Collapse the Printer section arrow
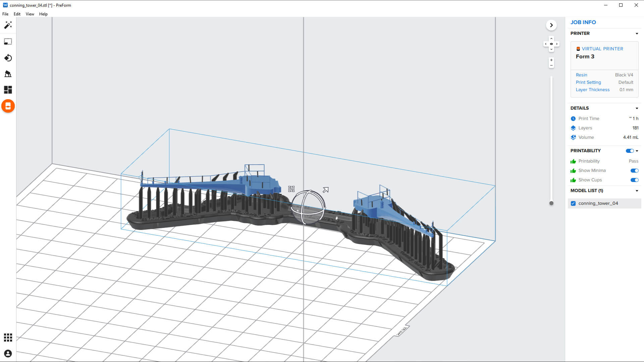 637,34
